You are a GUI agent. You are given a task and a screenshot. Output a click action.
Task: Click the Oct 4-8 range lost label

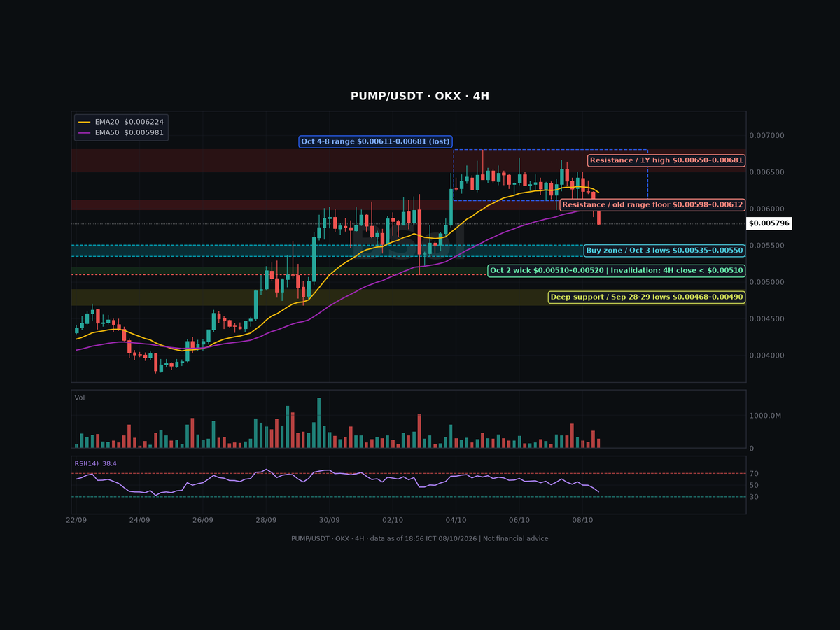tap(376, 141)
